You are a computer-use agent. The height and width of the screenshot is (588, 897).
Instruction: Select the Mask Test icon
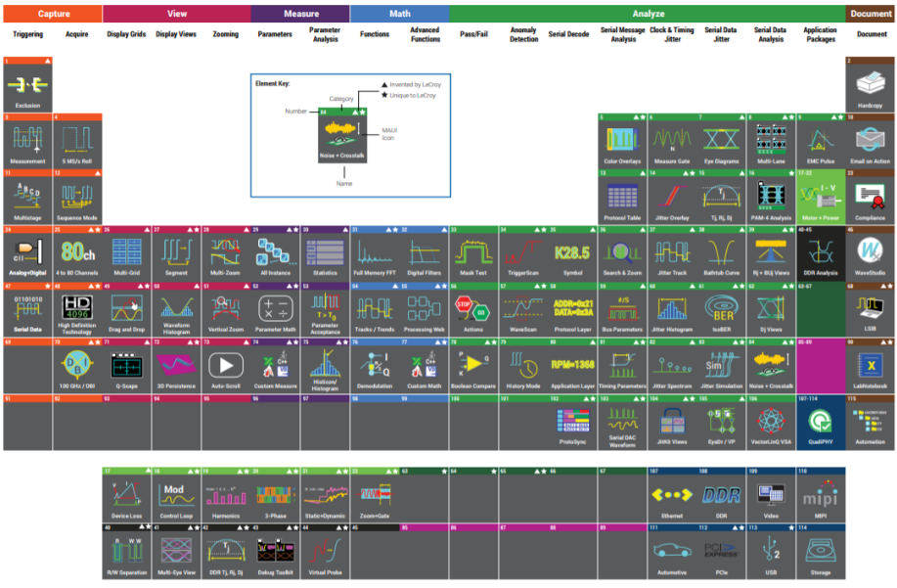(x=473, y=253)
